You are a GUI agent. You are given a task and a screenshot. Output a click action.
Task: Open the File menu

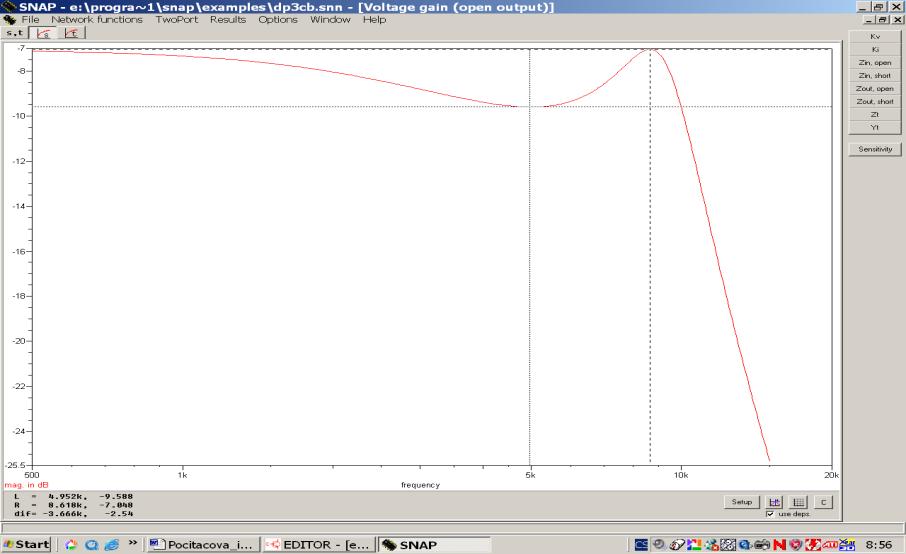pyautogui.click(x=30, y=20)
